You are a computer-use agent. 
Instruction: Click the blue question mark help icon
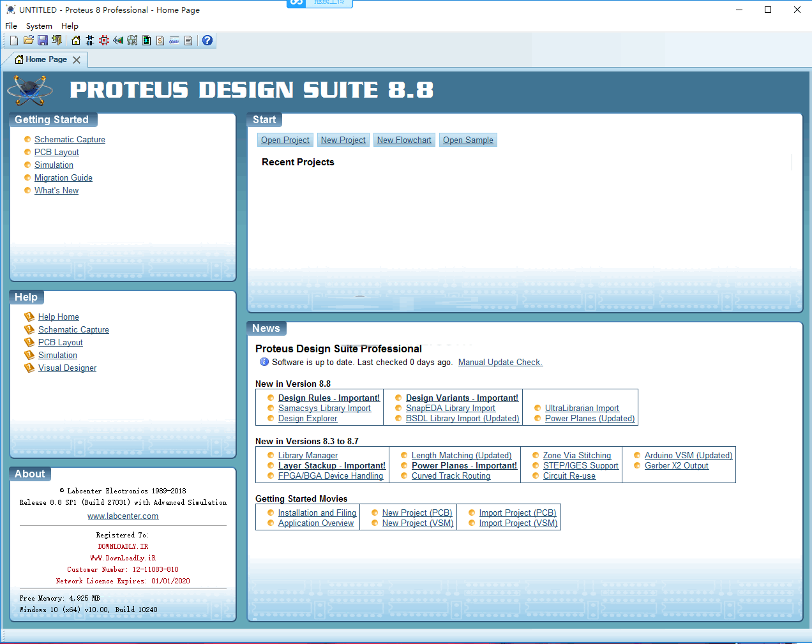(207, 40)
